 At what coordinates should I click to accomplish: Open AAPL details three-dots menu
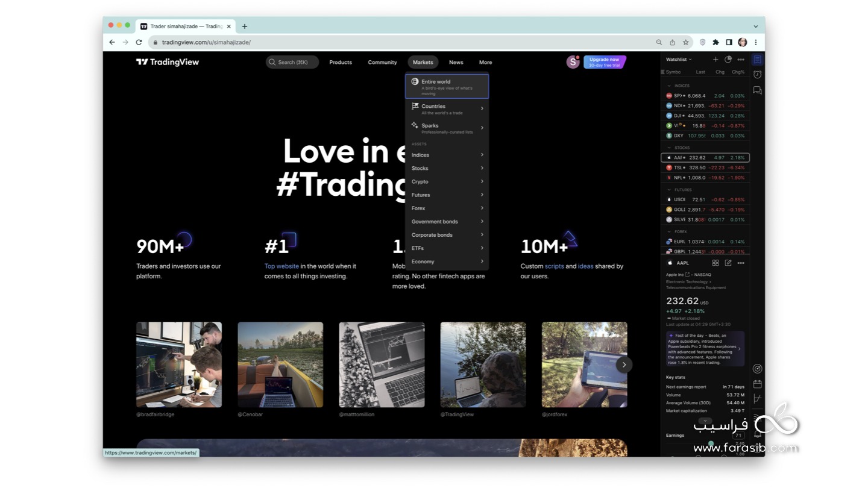[741, 263]
